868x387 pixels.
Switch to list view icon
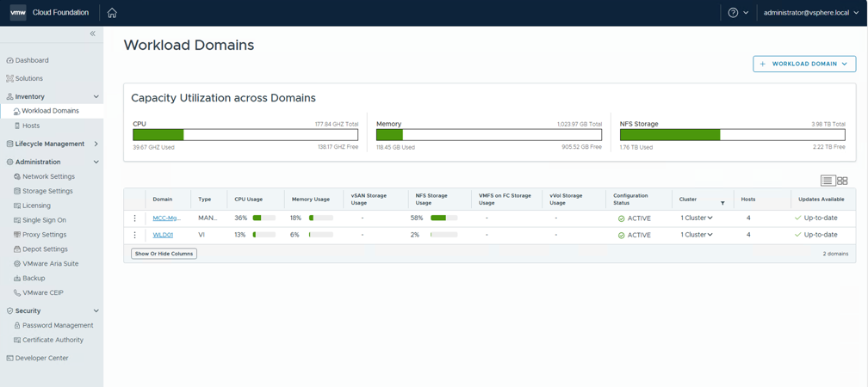click(x=828, y=181)
